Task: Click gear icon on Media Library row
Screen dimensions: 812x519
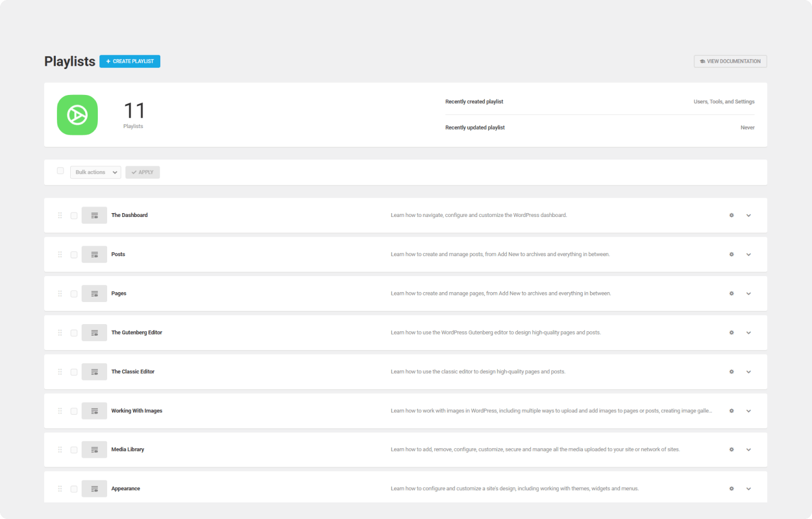Action: [731, 450]
